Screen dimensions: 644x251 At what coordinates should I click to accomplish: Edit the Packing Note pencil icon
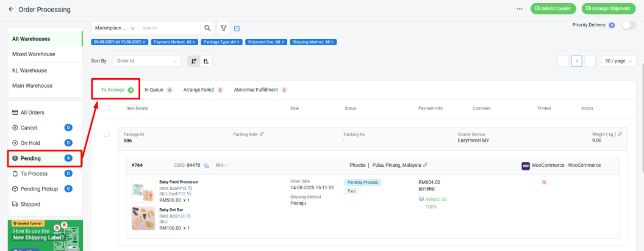tap(262, 134)
